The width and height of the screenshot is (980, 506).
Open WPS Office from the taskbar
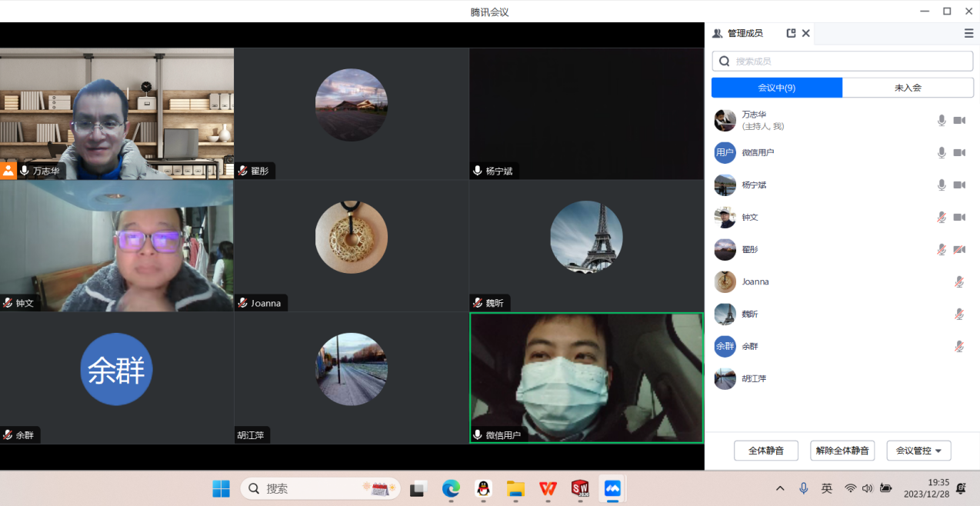click(x=548, y=488)
